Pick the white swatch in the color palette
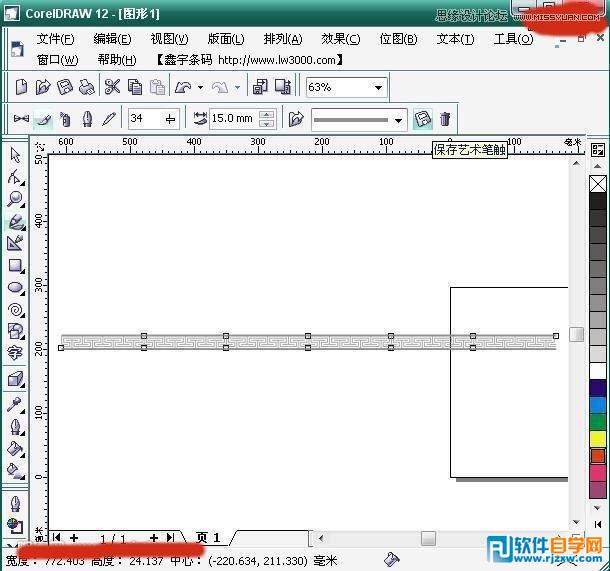This screenshot has width=610, height=571. coord(598,370)
